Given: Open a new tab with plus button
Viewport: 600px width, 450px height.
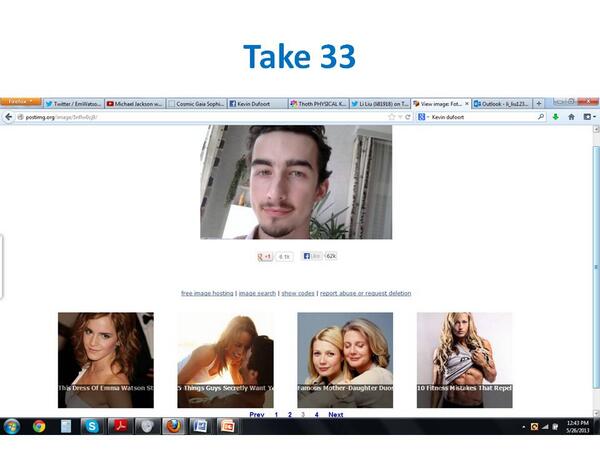Looking at the screenshot, I should point(539,103).
